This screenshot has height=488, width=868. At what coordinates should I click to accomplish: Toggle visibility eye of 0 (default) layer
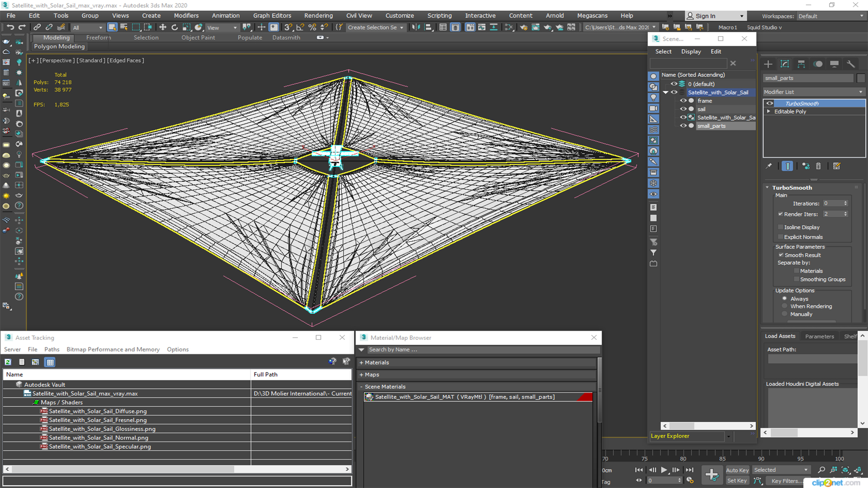coord(674,84)
